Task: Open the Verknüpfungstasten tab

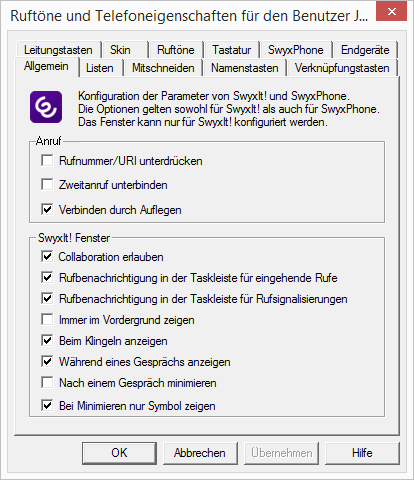Action: 342,68
